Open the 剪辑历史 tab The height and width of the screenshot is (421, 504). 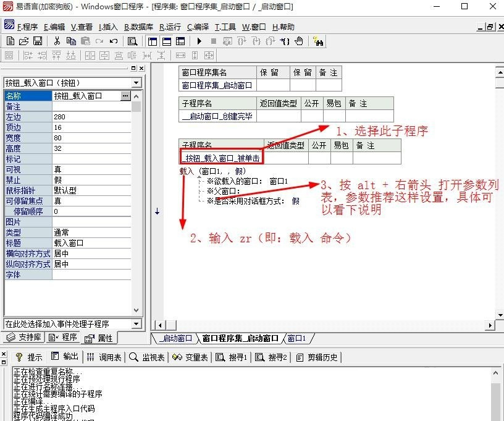click(x=317, y=357)
